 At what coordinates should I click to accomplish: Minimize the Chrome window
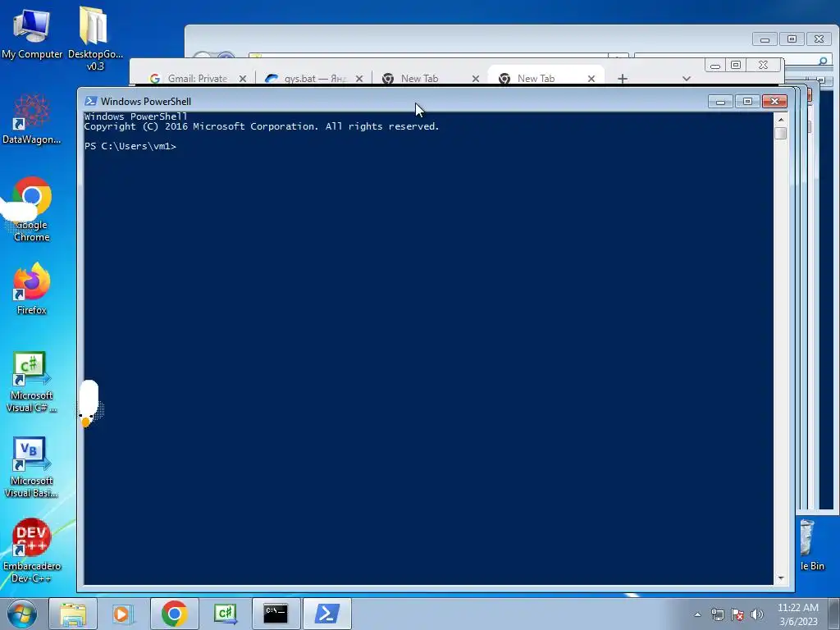(715, 66)
